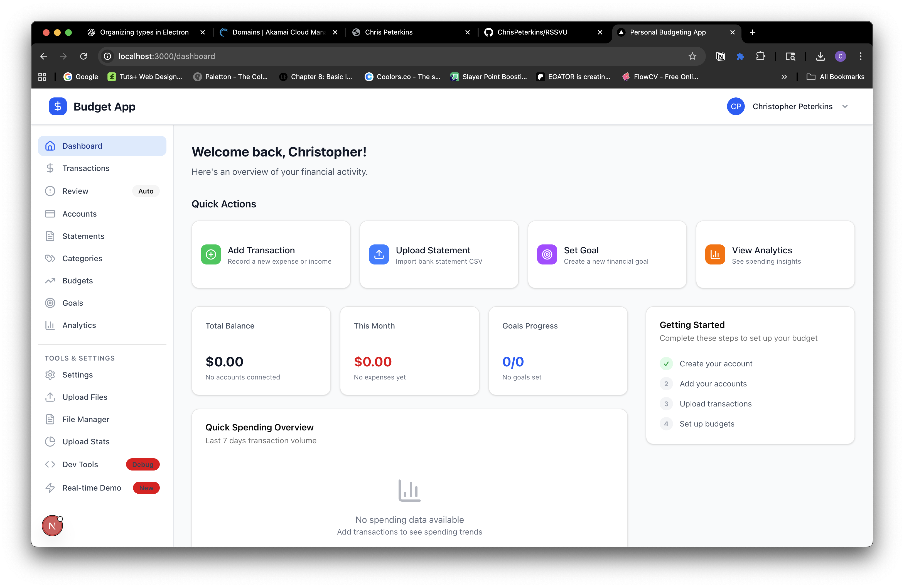Click the completed Create your account checkmark
The height and width of the screenshot is (588, 904).
tap(666, 364)
